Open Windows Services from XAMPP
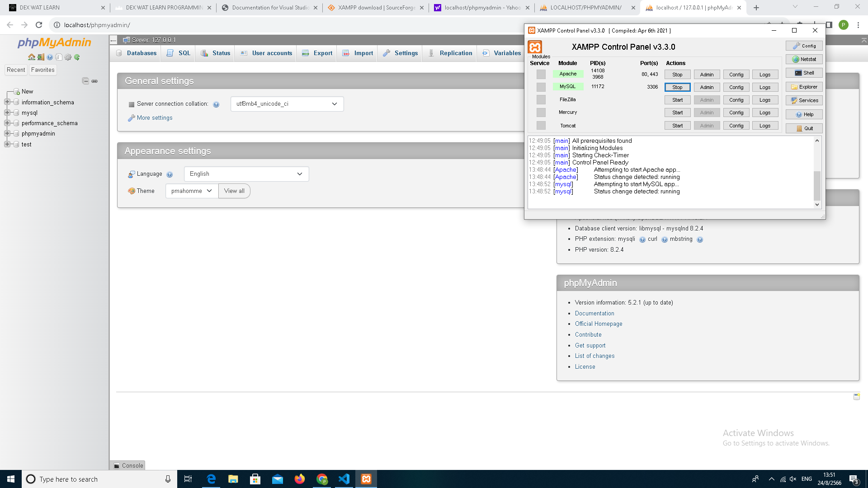The height and width of the screenshot is (488, 868). (x=804, y=100)
